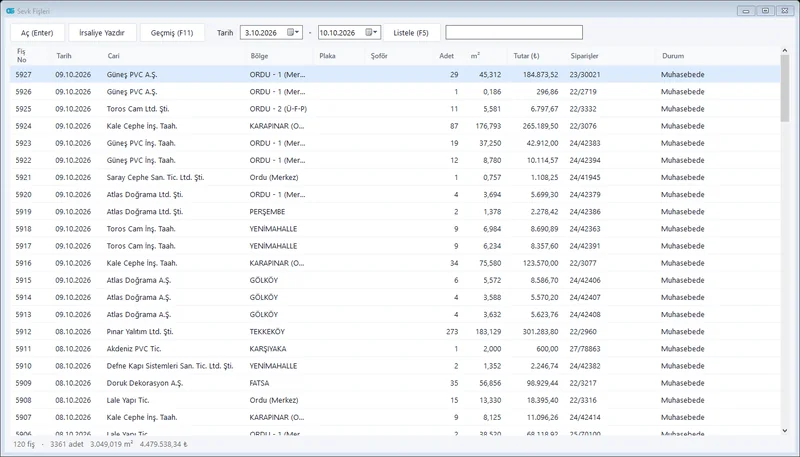Image resolution: width=800 pixels, height=457 pixels.
Task: Click TEKKEKÖY region cell
Action: coord(267,332)
